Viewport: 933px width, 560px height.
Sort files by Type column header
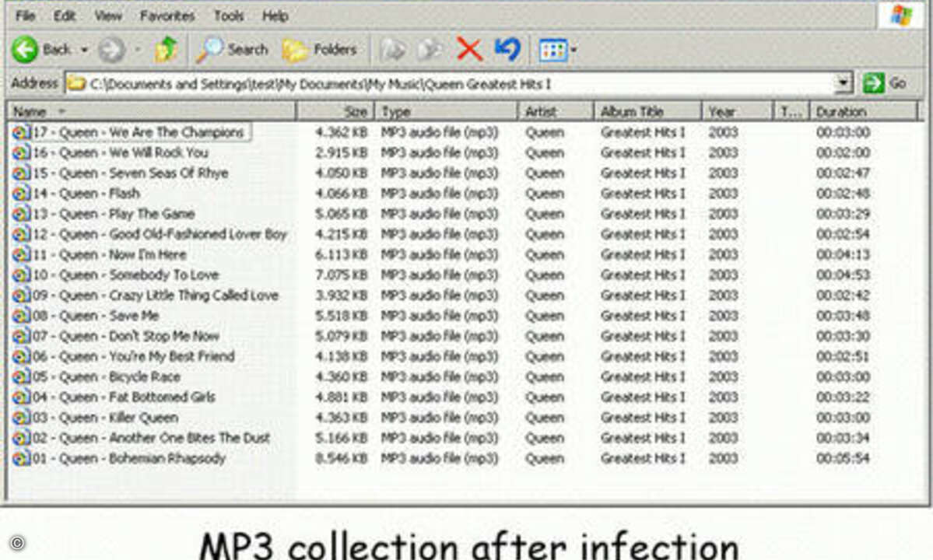447,111
